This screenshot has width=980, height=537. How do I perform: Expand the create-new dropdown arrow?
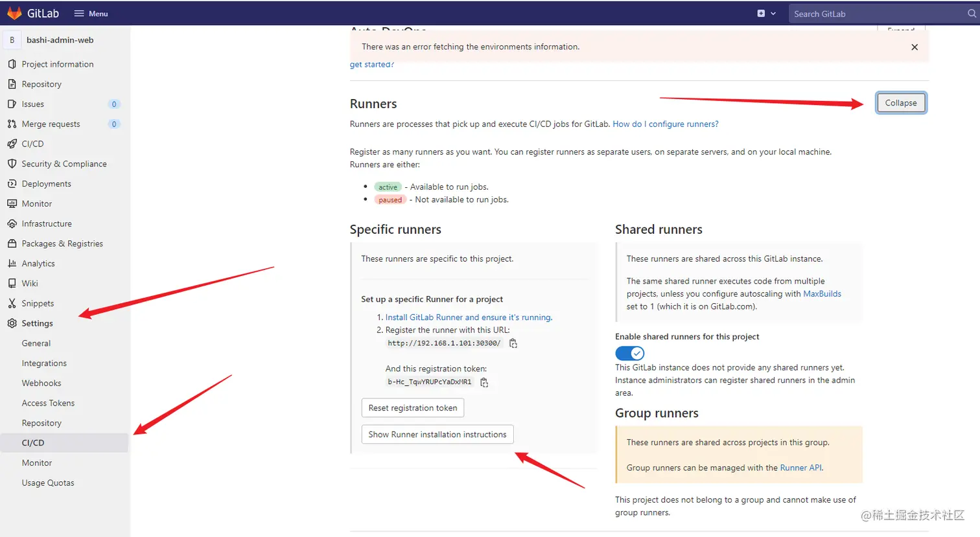pos(773,14)
